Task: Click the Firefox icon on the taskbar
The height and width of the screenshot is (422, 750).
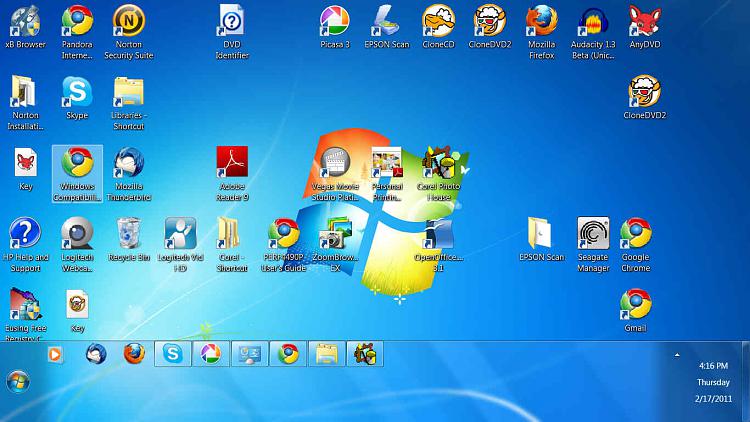Action: tap(134, 354)
